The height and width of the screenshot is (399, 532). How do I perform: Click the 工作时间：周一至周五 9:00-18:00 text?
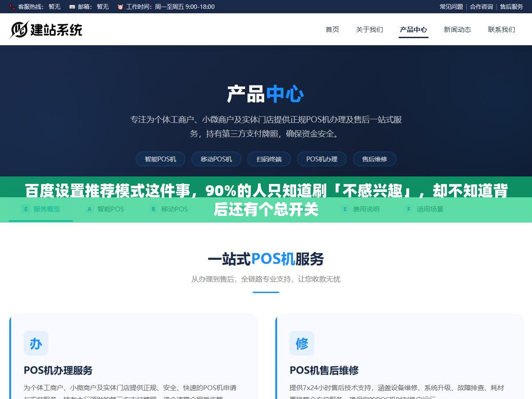pos(170,7)
